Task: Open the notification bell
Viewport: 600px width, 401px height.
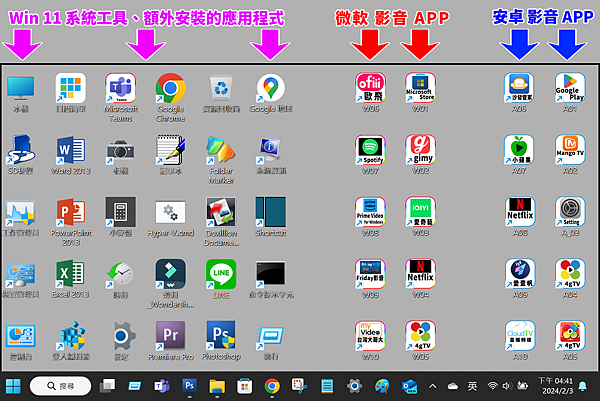Action: coord(582,386)
